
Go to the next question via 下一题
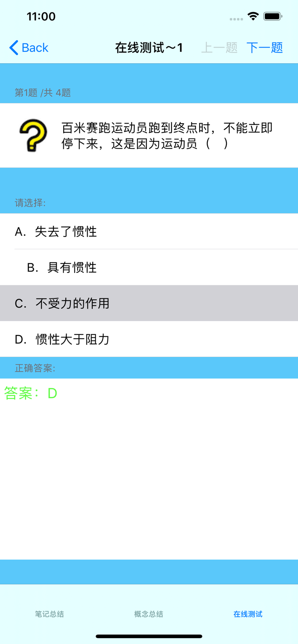pos(264,48)
